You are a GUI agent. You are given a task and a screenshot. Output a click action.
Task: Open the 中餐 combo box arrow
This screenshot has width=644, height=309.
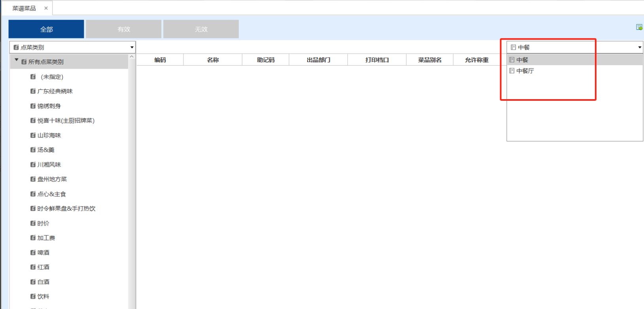click(639, 47)
